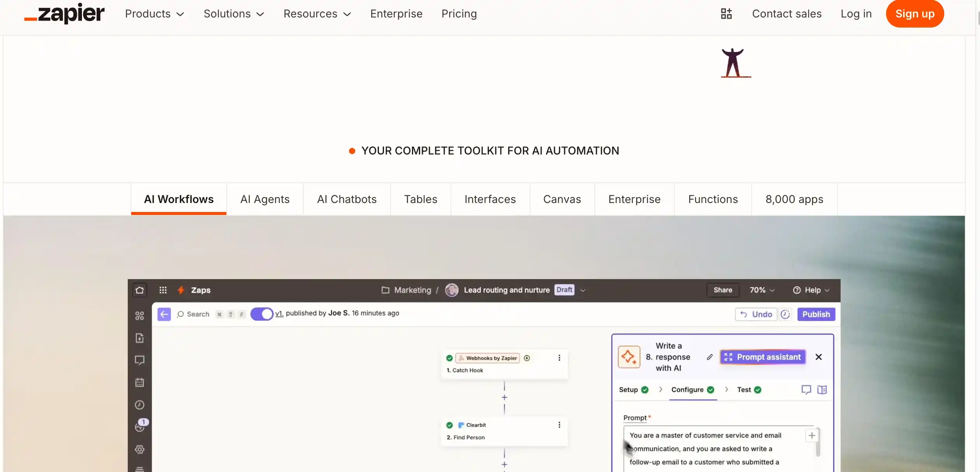
Task: Click the apps grid icon beside Contact sales
Action: [x=726, y=14]
